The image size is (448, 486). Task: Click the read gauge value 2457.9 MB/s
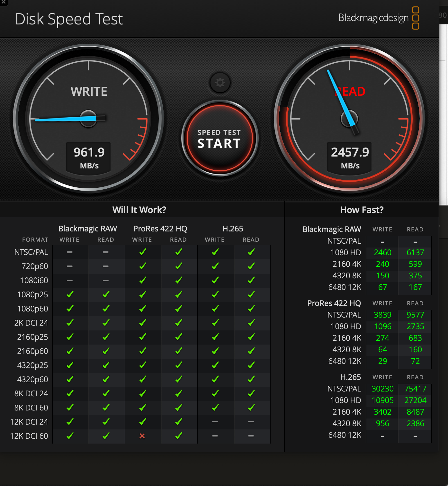pyautogui.click(x=350, y=157)
